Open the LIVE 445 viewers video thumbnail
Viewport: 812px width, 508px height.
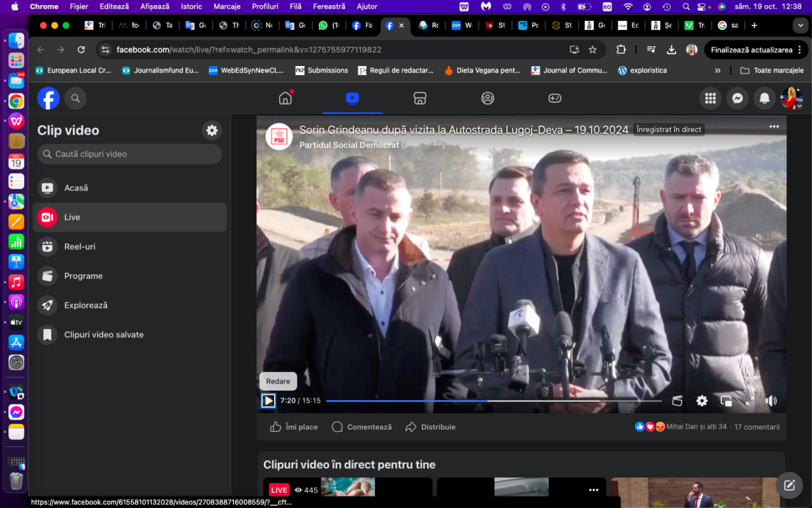click(348, 487)
